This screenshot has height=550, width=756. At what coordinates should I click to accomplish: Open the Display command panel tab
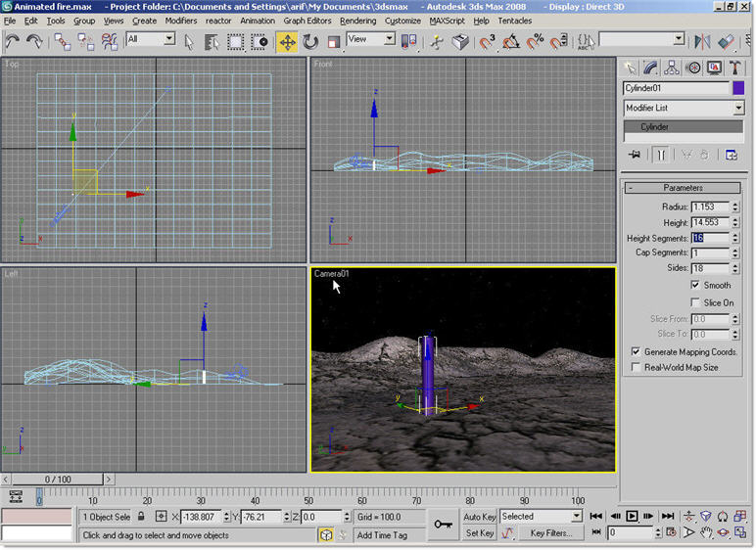(715, 68)
